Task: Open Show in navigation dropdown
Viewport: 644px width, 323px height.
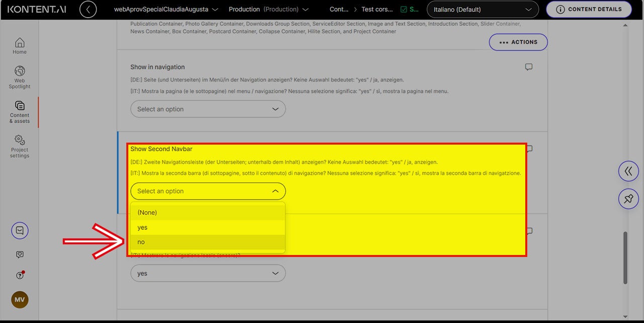Action: [208, 109]
